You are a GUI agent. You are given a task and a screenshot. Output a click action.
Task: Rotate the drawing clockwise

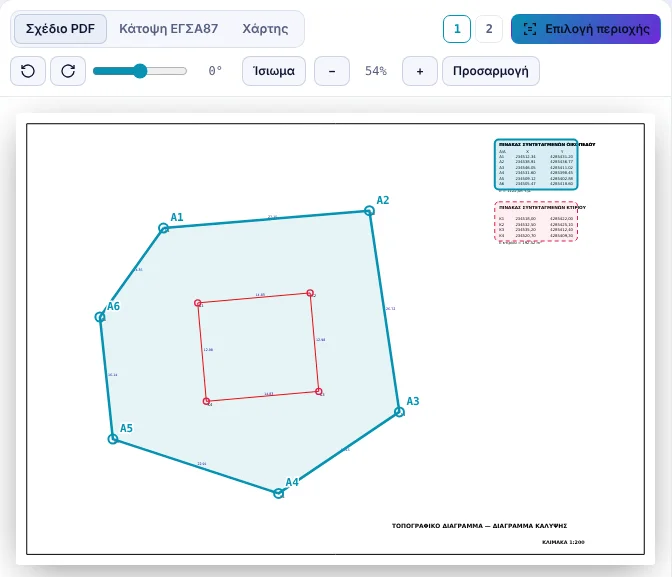pos(68,71)
